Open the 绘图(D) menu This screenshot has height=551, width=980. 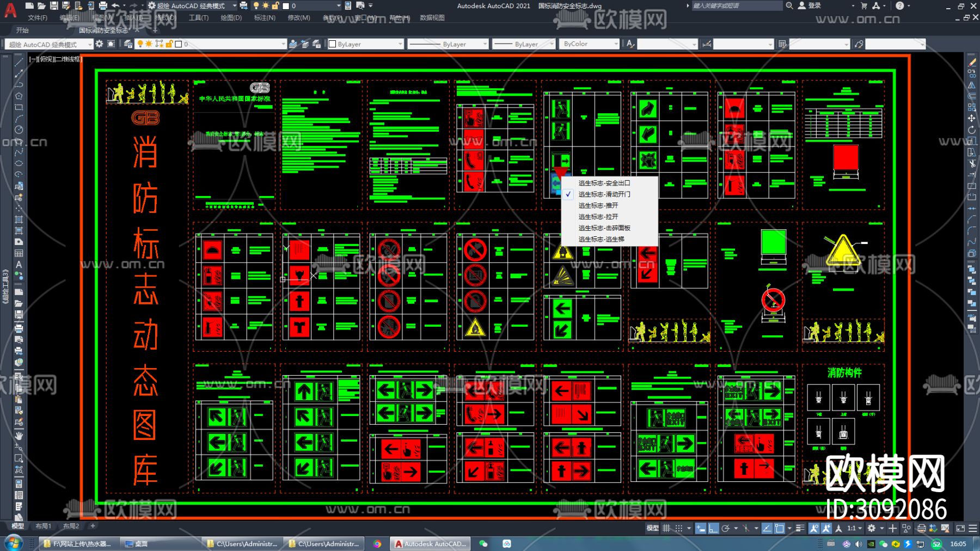pos(231,18)
